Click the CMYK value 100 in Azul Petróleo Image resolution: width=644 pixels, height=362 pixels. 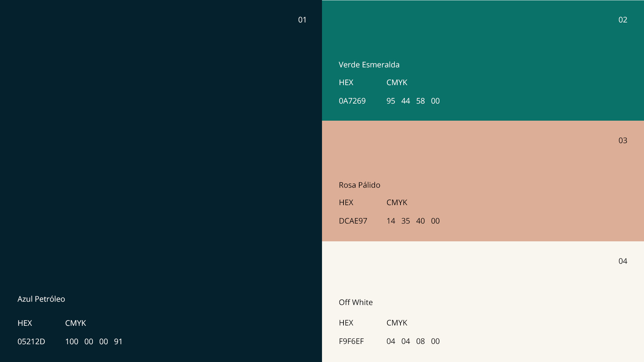(71, 342)
